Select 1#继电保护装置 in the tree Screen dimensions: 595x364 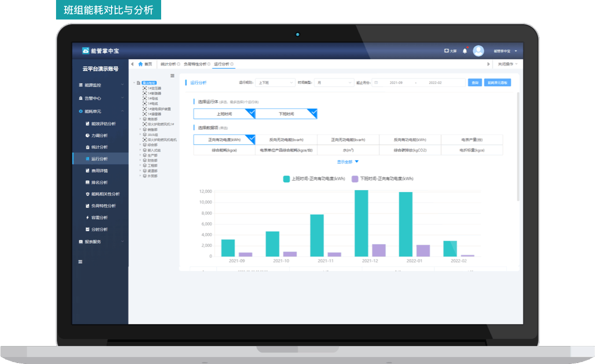coord(159,109)
